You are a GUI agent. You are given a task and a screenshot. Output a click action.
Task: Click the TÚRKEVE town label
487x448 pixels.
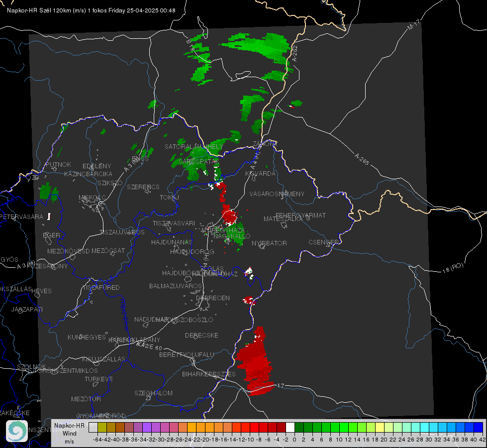pyautogui.click(x=99, y=379)
